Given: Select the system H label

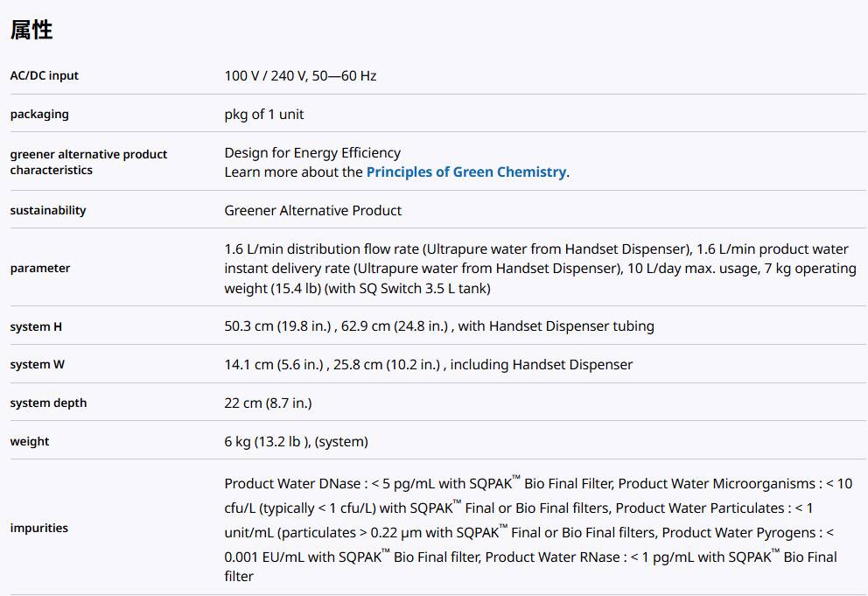Looking at the screenshot, I should (36, 327).
